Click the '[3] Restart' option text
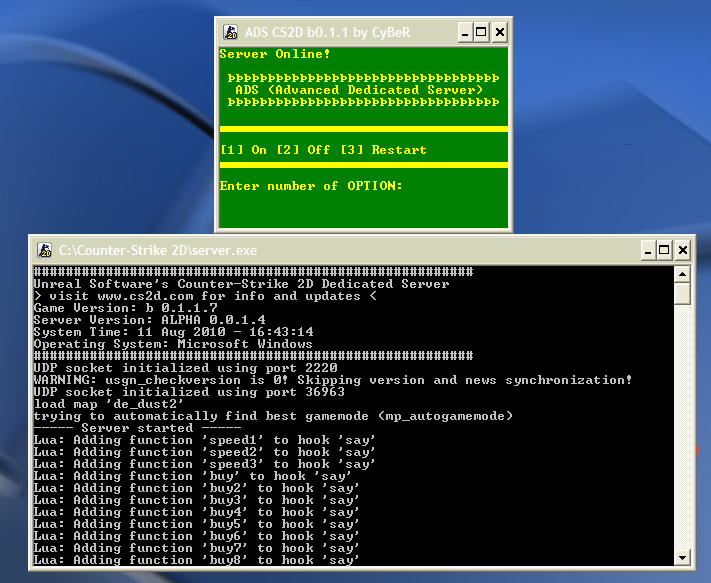Image resolution: width=711 pixels, height=583 pixels. pos(384,150)
